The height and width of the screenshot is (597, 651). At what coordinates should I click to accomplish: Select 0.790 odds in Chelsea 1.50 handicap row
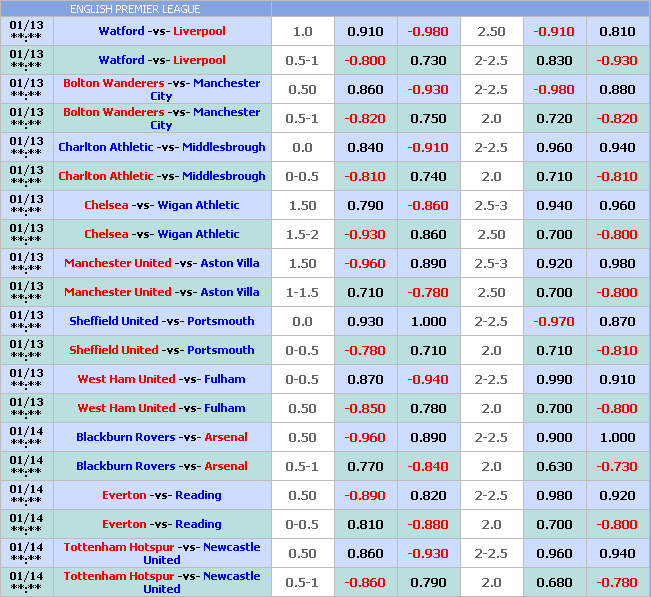(x=365, y=206)
